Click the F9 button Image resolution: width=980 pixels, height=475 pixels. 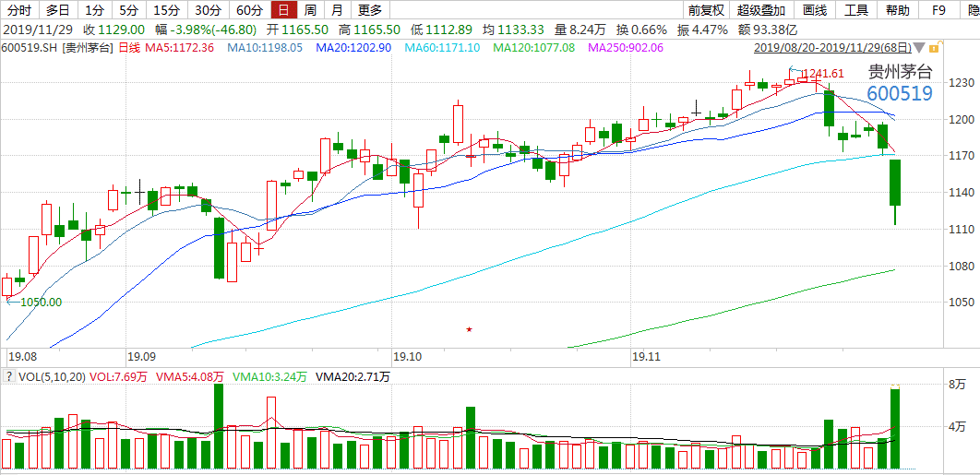coord(938,9)
